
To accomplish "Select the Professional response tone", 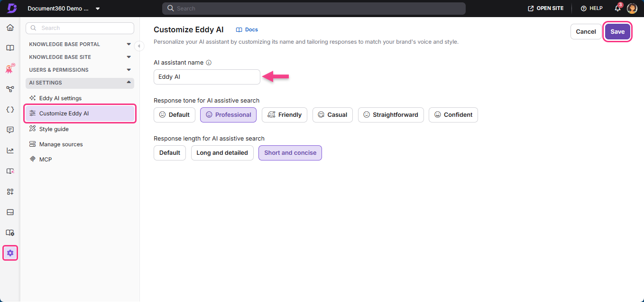I will pyautogui.click(x=228, y=115).
